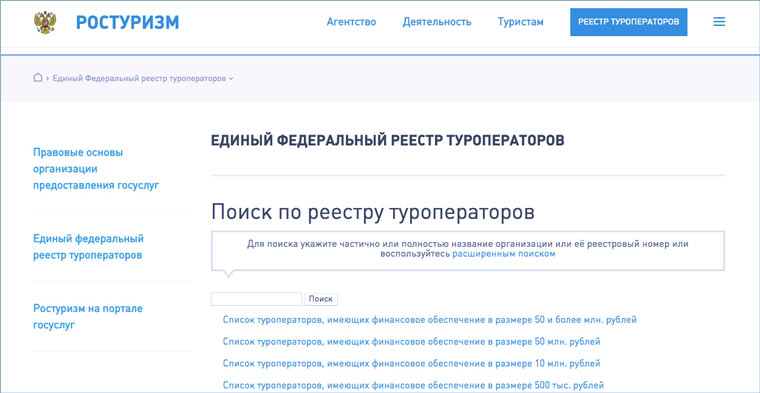Focus the registry search input field
The width and height of the screenshot is (760, 393).
click(256, 299)
